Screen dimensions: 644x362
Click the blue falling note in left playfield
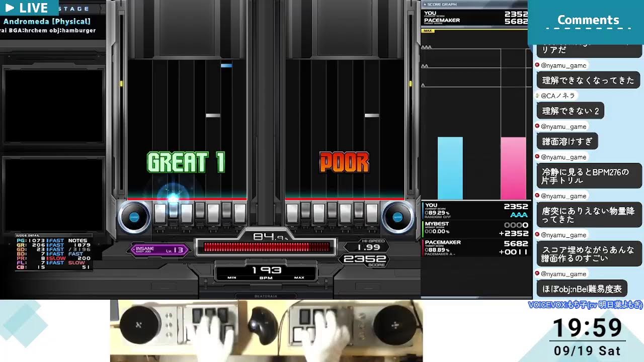[x=226, y=65]
